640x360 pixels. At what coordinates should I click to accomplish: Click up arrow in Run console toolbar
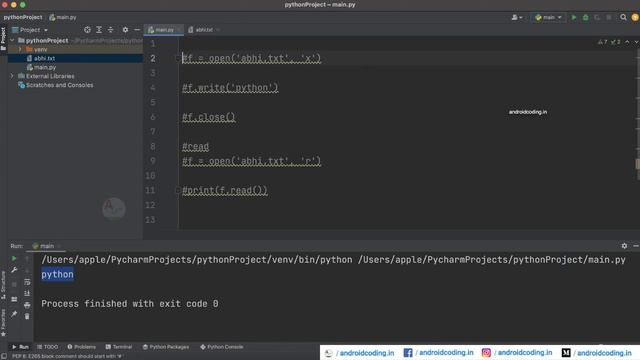pos(27,258)
